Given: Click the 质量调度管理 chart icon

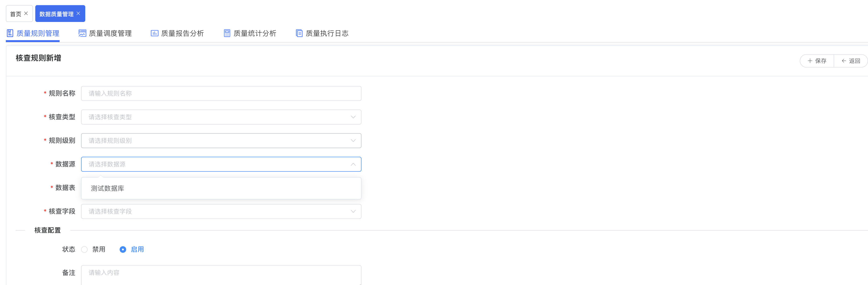Looking at the screenshot, I should (x=82, y=33).
